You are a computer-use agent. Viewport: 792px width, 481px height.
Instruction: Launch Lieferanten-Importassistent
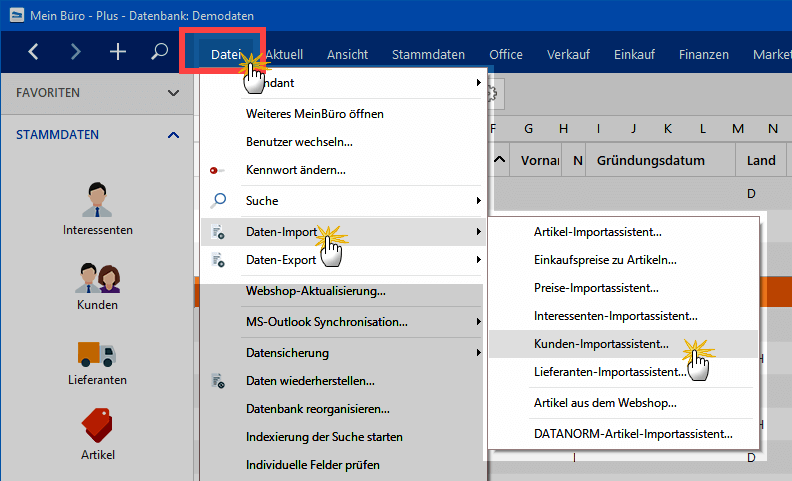623,372
